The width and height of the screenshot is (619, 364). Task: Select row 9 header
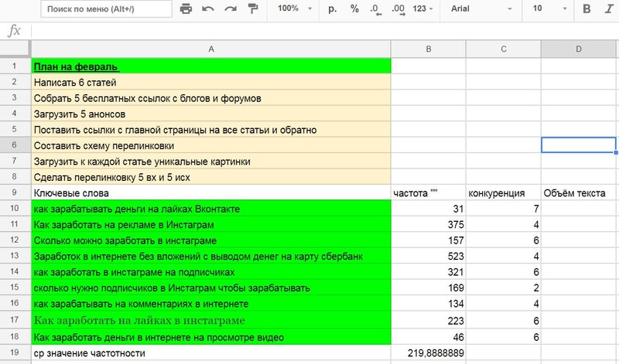15,192
